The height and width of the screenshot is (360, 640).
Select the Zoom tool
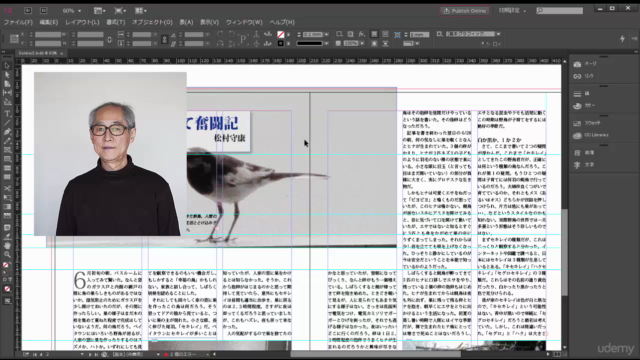7,254
